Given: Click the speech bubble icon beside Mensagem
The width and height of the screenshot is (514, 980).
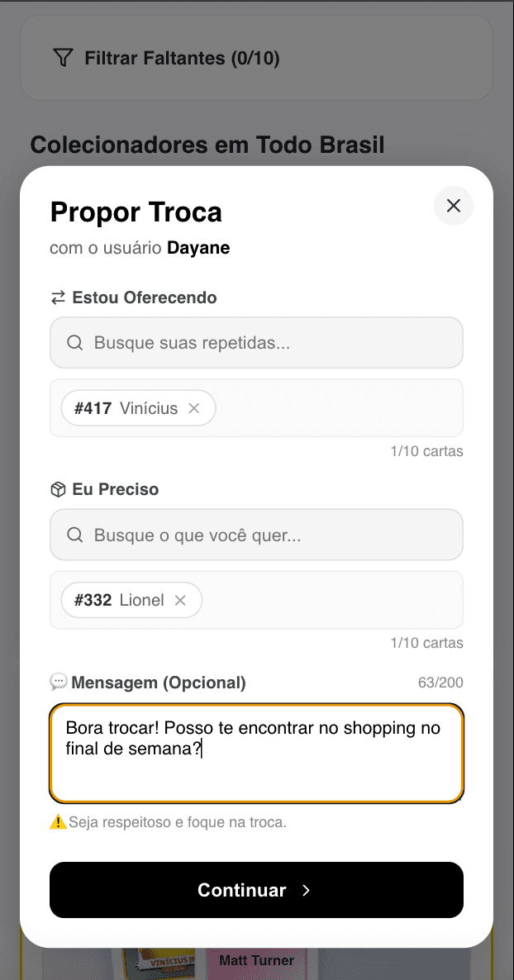Looking at the screenshot, I should (x=59, y=682).
